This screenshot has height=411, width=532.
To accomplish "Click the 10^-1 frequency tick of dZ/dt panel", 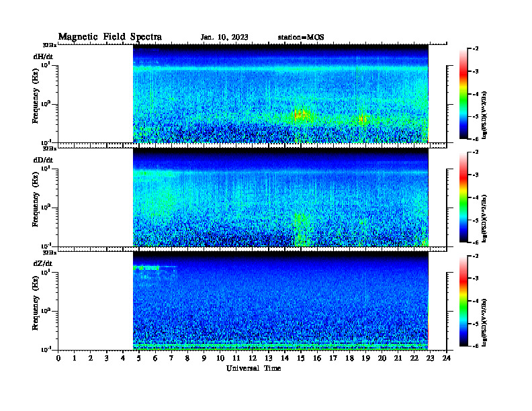I will 46,350.
